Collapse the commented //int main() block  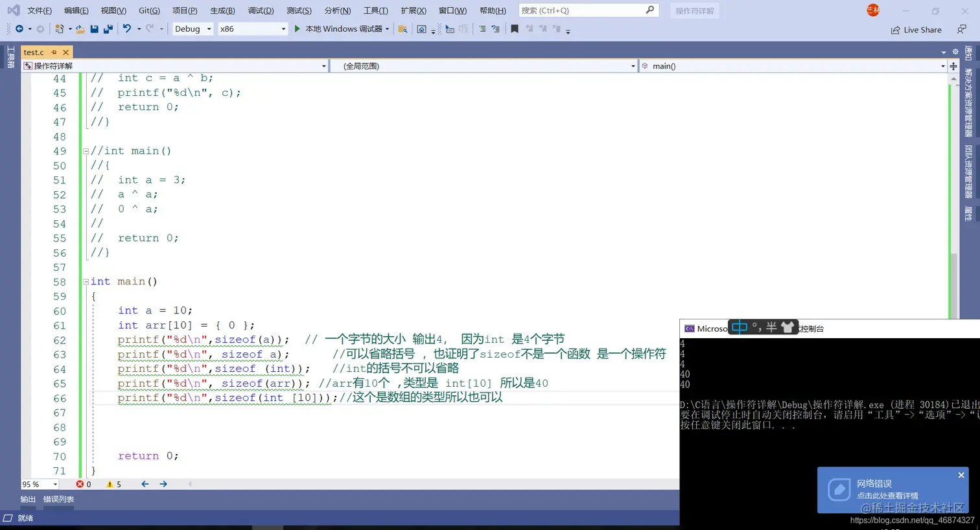coord(86,151)
